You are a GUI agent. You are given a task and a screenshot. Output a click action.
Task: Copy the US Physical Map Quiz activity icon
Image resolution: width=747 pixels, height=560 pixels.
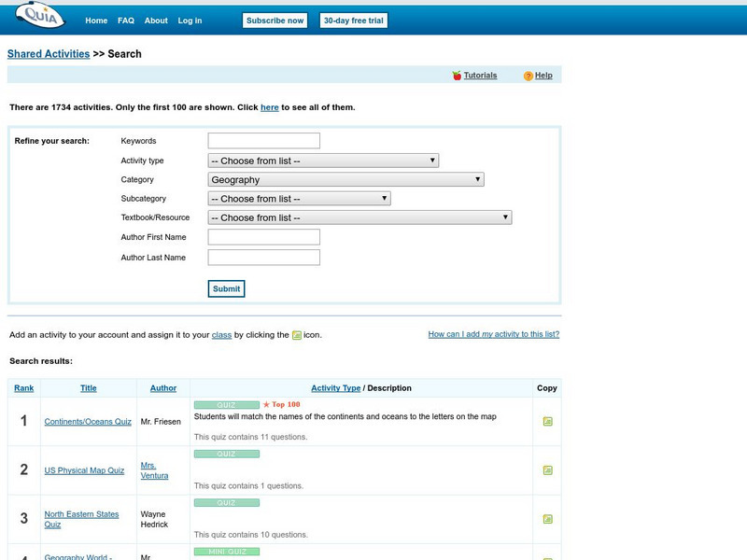point(548,470)
